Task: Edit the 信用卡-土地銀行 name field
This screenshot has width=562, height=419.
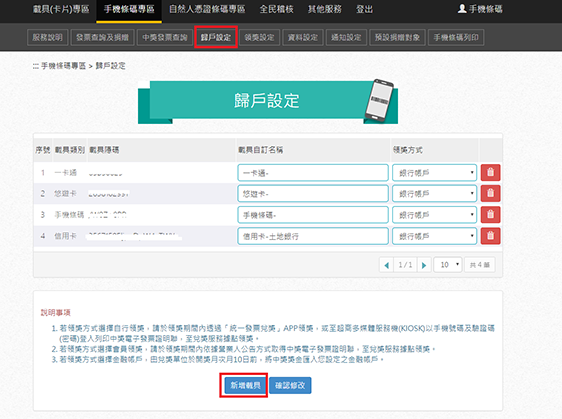Action: [313, 236]
